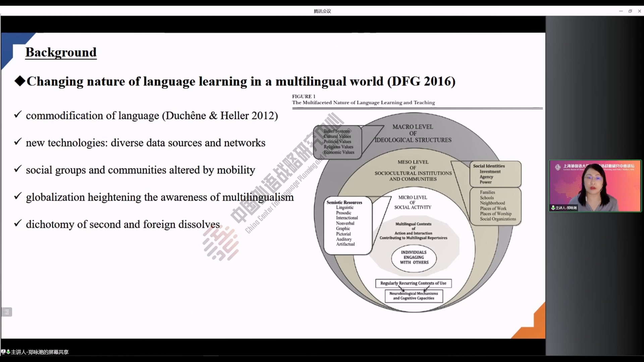
Task: Close the Tencent Meeting window
Action: click(640, 11)
